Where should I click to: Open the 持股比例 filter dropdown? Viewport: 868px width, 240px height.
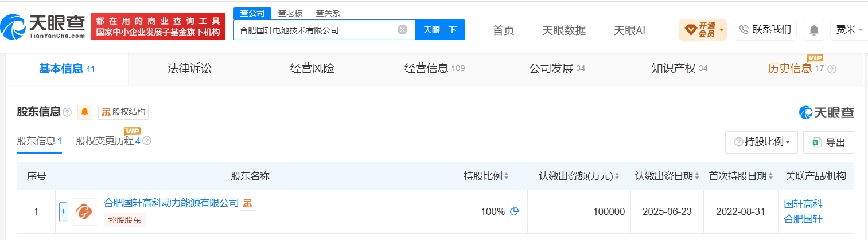point(761,142)
